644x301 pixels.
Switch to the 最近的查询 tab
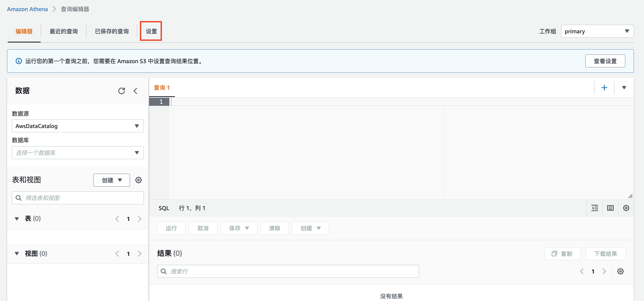[63, 31]
